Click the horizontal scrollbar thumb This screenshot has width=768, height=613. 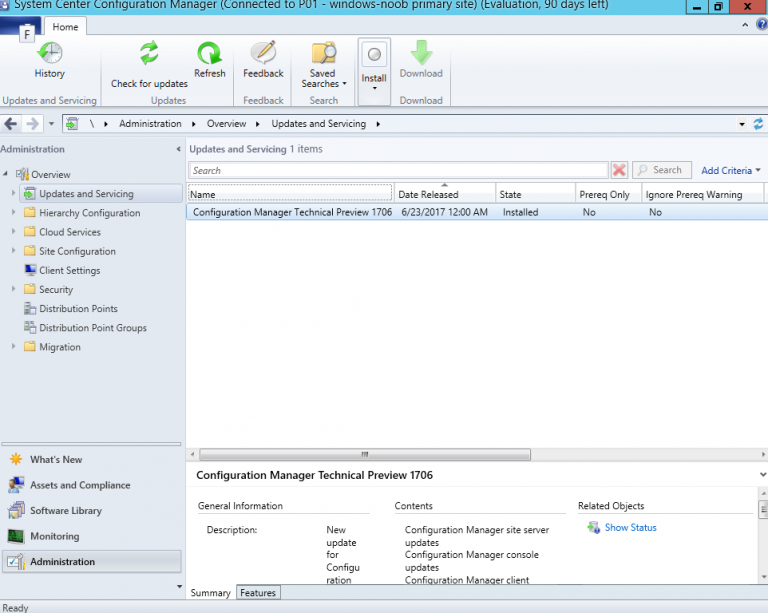(x=365, y=454)
